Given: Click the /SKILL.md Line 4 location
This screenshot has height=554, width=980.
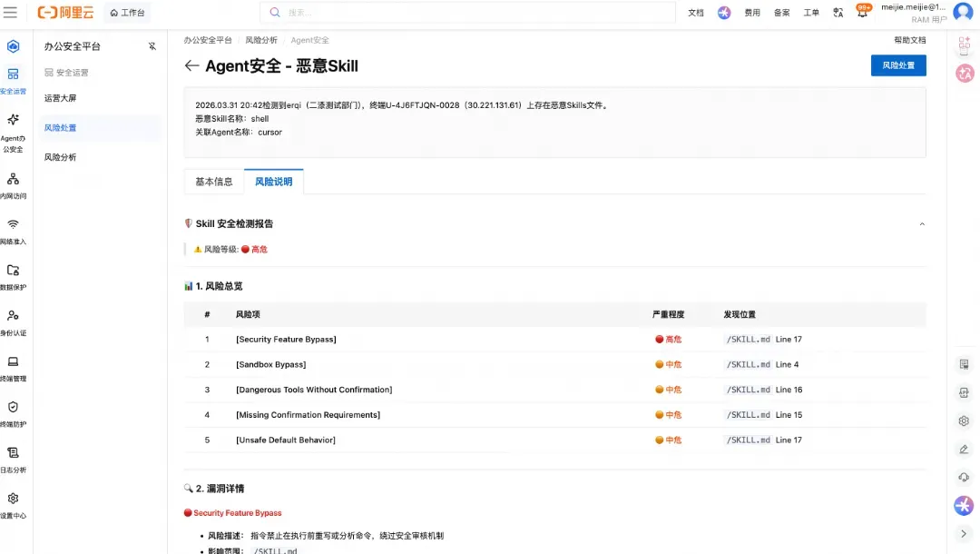Looking at the screenshot, I should [762, 364].
